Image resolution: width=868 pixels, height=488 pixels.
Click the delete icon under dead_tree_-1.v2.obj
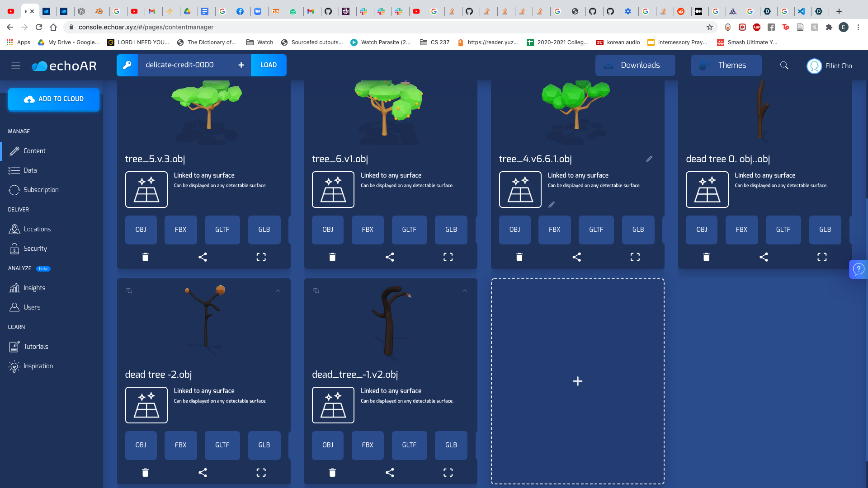(x=332, y=473)
